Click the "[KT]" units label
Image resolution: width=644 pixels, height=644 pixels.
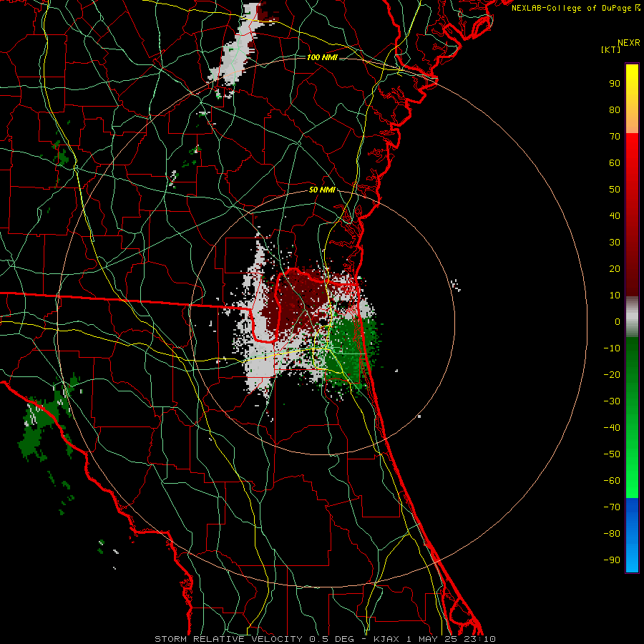point(611,49)
